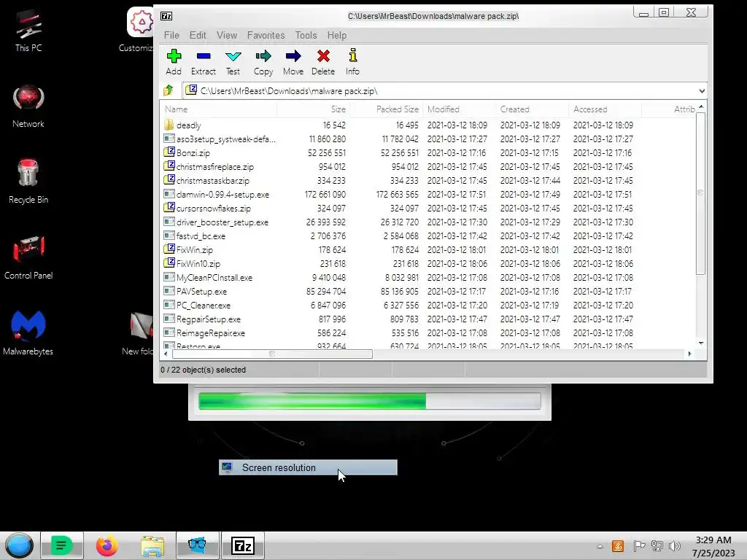
Task: Click the green progress bar
Action: coord(370,401)
